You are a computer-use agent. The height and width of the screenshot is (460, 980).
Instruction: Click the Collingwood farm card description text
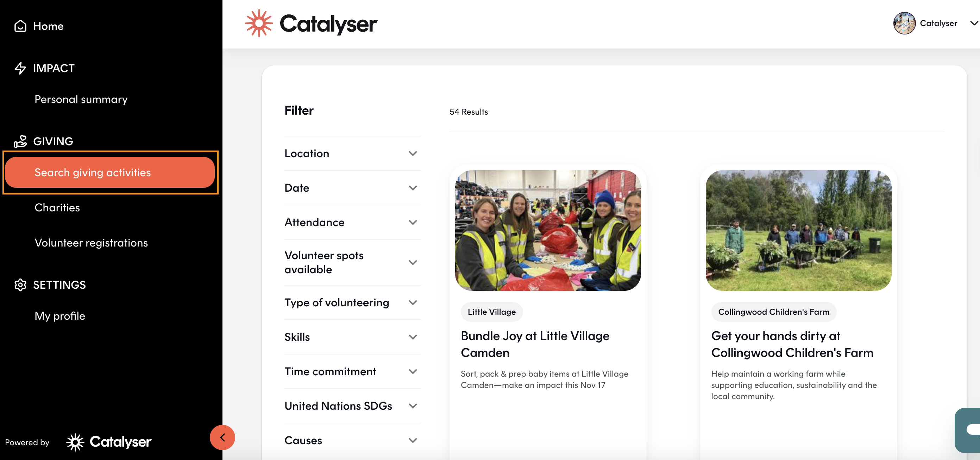pyautogui.click(x=794, y=385)
